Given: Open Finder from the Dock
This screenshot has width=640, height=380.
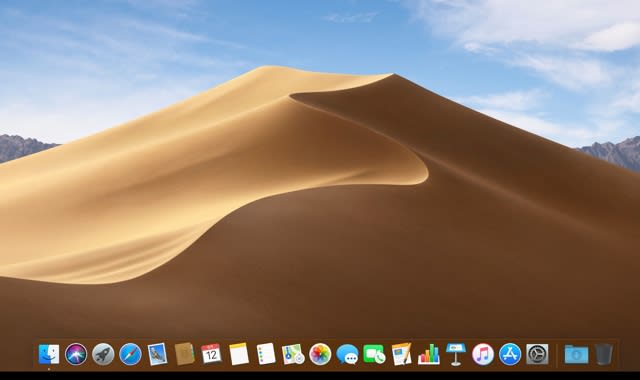Looking at the screenshot, I should [x=49, y=354].
